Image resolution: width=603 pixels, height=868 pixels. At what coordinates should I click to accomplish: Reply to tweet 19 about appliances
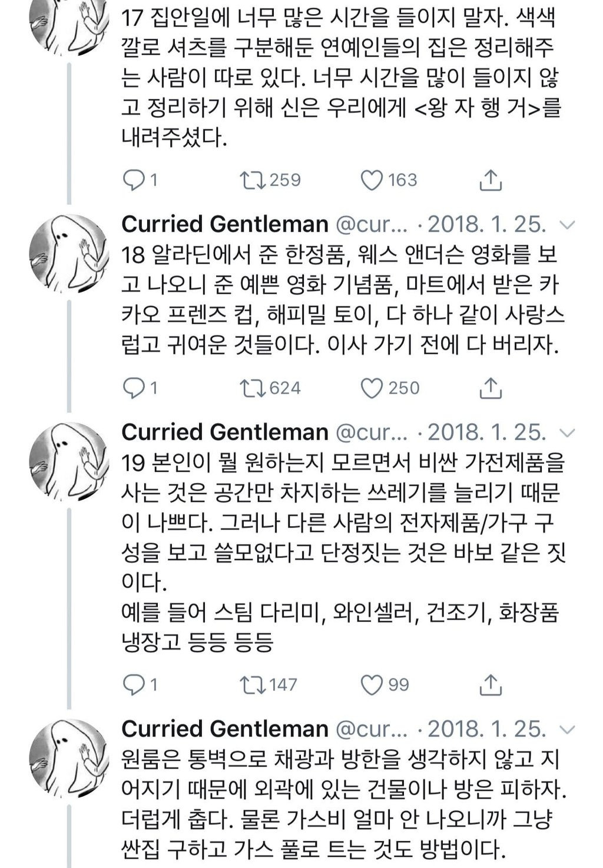click(134, 685)
